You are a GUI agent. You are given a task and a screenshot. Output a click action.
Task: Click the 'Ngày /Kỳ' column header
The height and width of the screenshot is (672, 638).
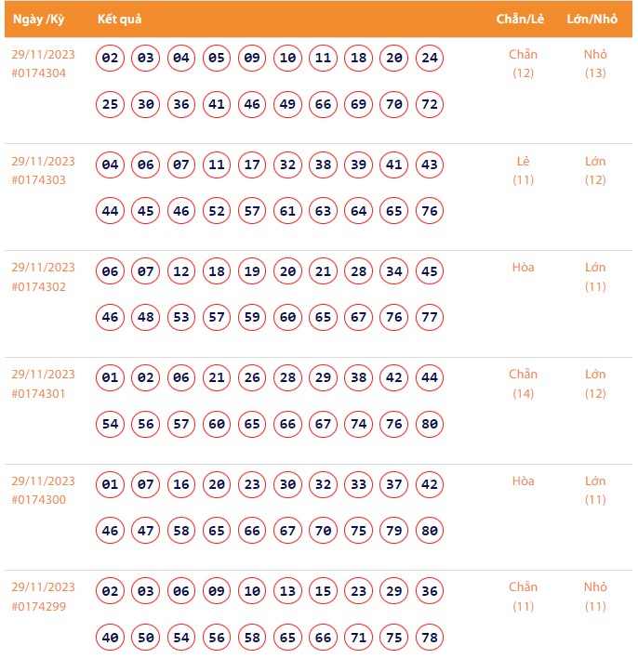pos(37,20)
